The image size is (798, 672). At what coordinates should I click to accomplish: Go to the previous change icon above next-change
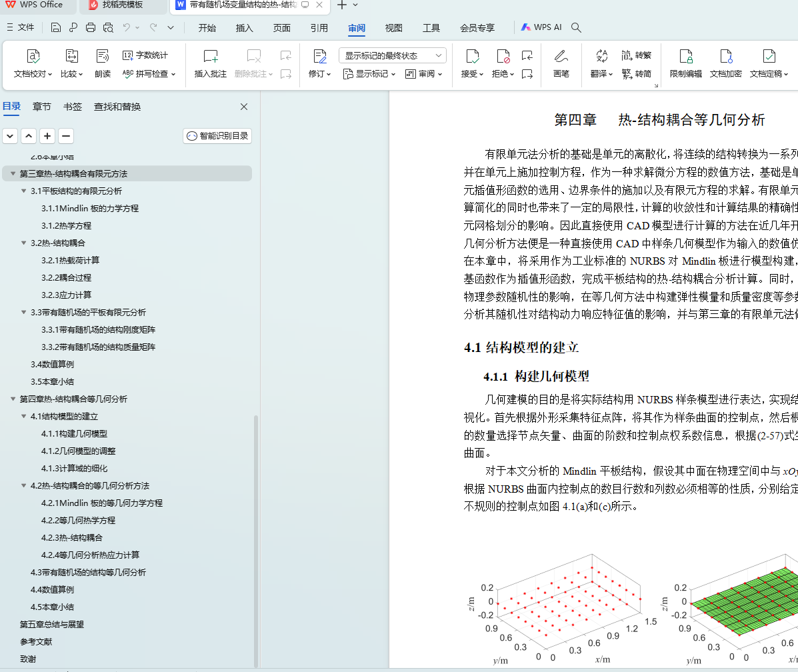(527, 55)
